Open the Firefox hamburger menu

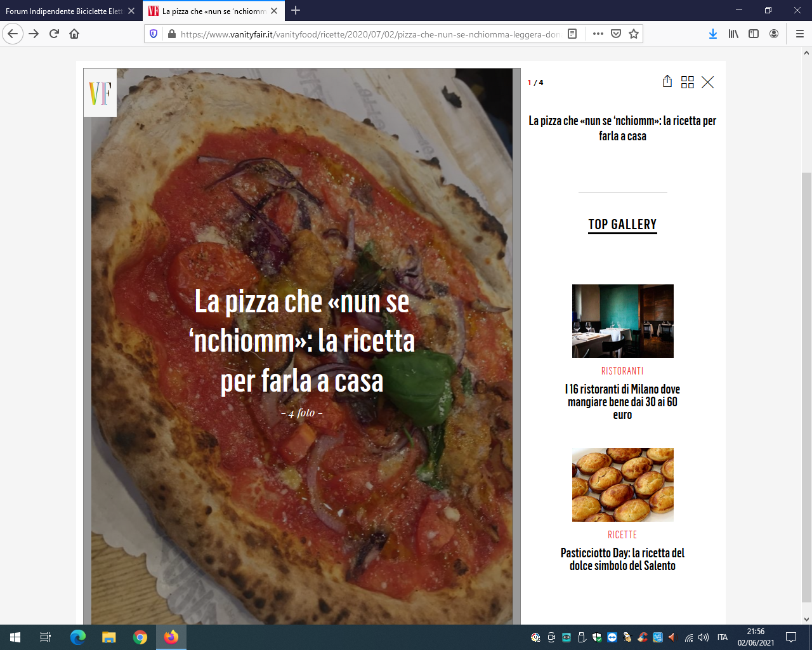pyautogui.click(x=799, y=34)
